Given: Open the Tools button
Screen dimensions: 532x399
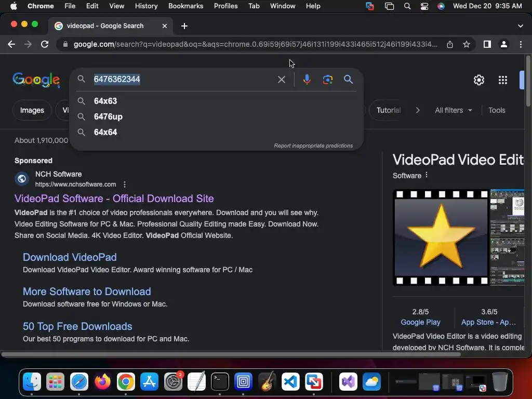Looking at the screenshot, I should [497, 110].
